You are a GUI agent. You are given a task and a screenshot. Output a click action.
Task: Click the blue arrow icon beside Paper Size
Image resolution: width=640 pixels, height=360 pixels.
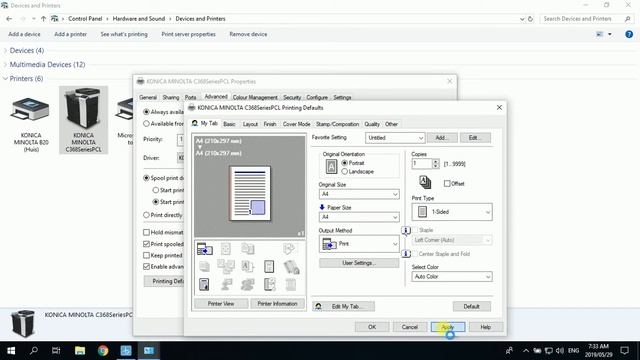[322, 207]
